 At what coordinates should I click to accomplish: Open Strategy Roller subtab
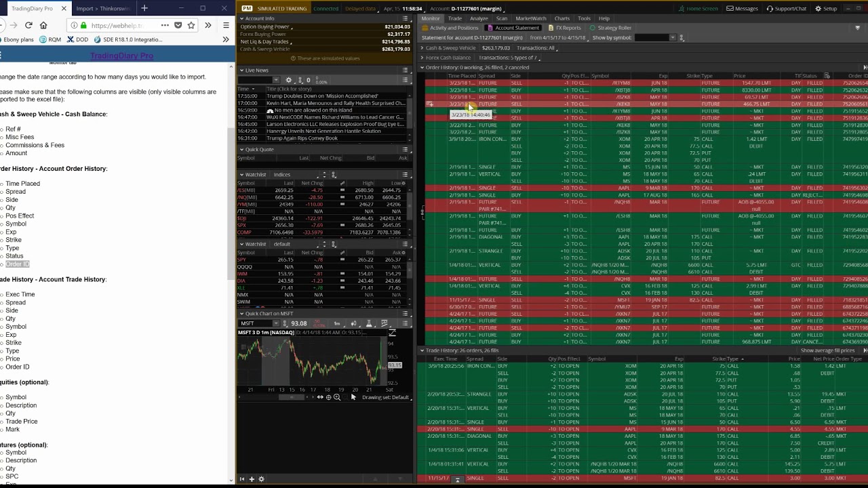pyautogui.click(x=610, y=28)
